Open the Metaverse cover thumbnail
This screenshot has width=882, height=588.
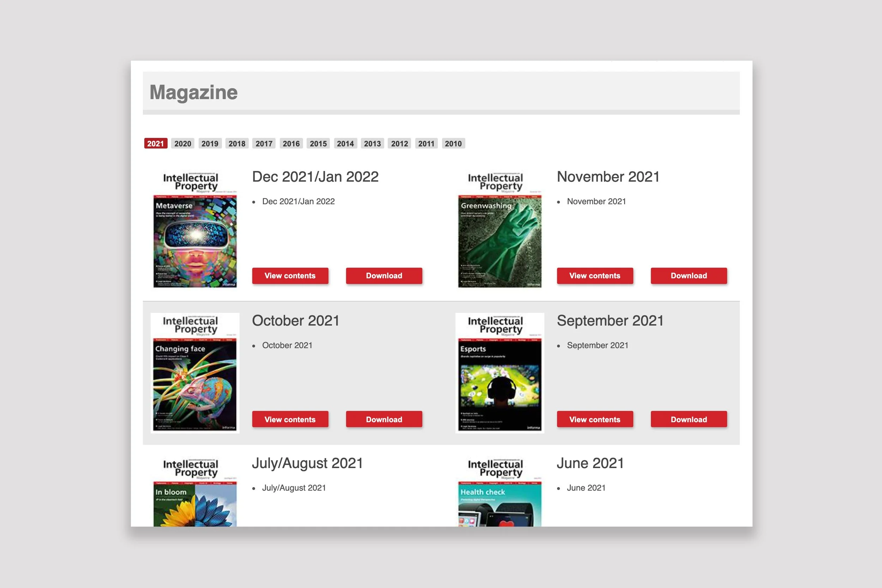click(195, 230)
